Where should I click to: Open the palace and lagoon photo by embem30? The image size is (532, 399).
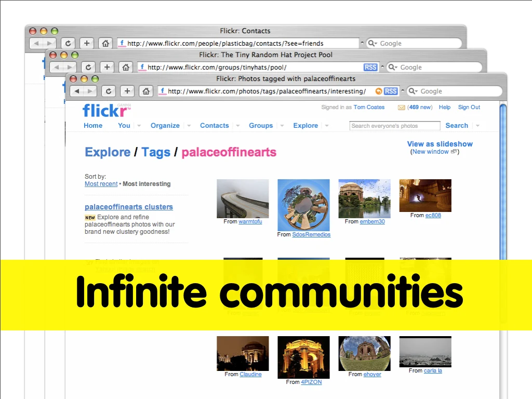(364, 198)
